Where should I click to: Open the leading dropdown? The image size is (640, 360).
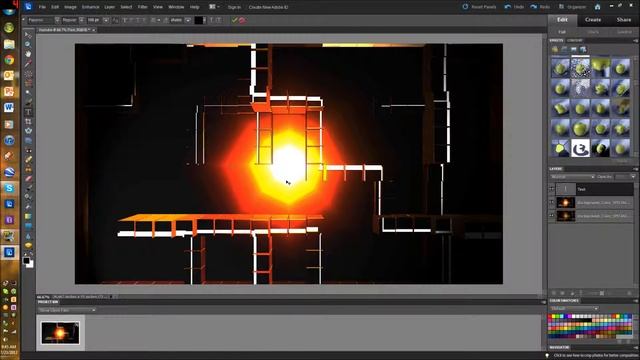(188, 20)
